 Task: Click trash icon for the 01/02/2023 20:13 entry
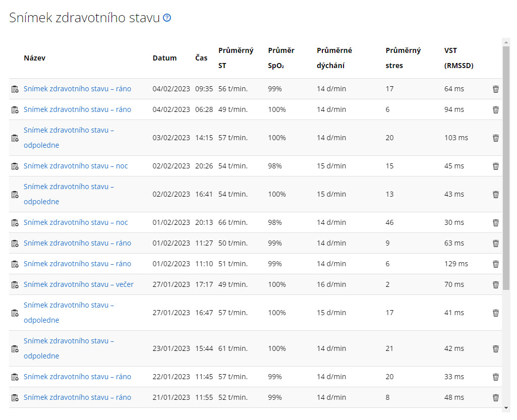click(495, 222)
